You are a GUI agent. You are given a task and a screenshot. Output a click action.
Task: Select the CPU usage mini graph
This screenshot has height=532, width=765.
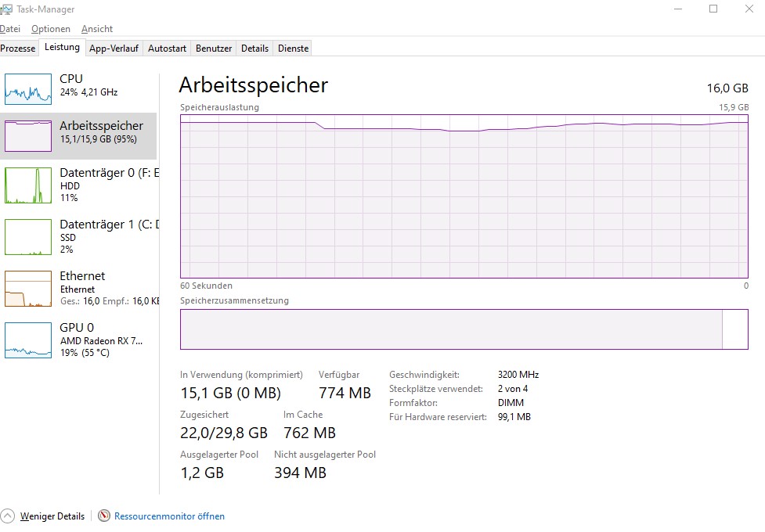28,88
